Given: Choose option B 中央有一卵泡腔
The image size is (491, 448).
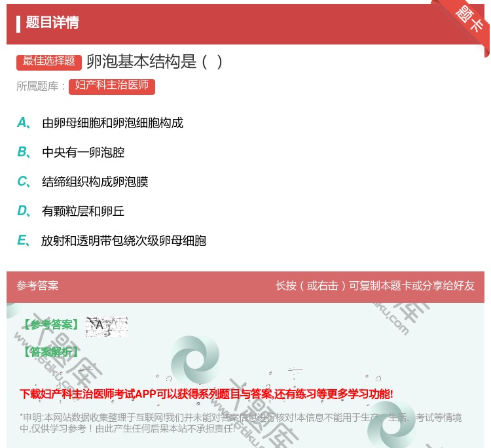Looking at the screenshot, I should pyautogui.click(x=71, y=152).
